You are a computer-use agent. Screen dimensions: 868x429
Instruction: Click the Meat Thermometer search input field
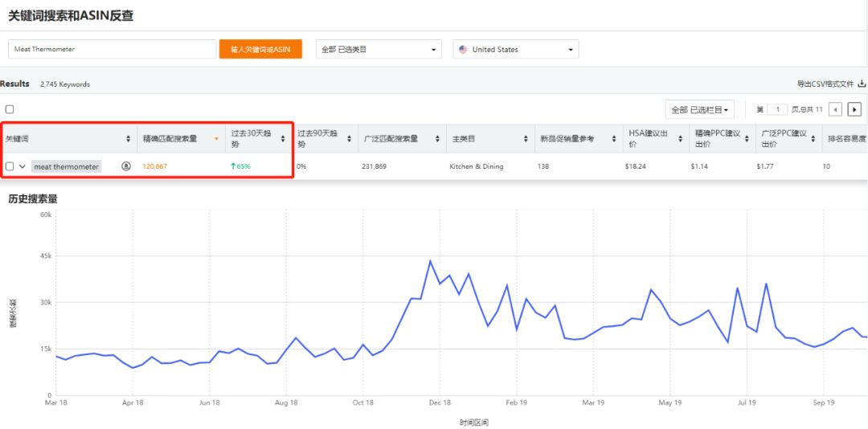click(x=113, y=49)
